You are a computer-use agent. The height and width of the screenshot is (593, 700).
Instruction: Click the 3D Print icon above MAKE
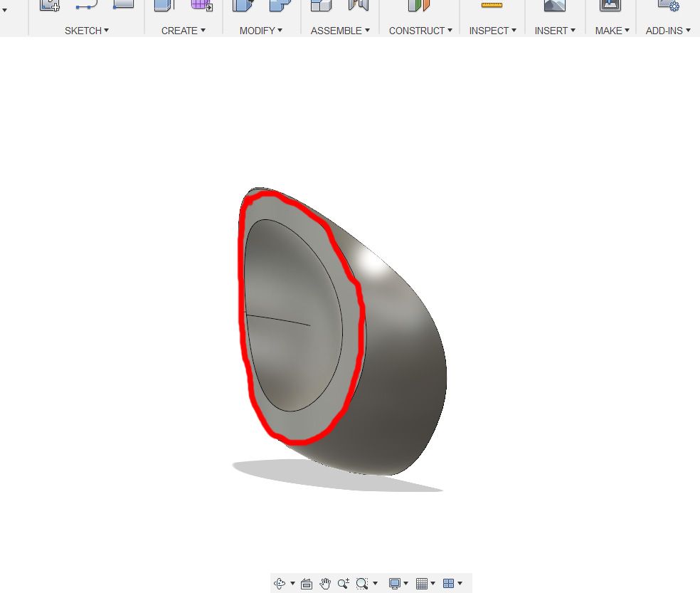610,5
